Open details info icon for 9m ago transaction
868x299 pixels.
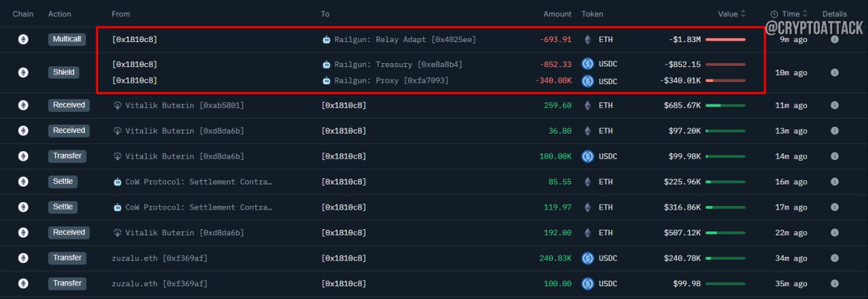[835, 39]
